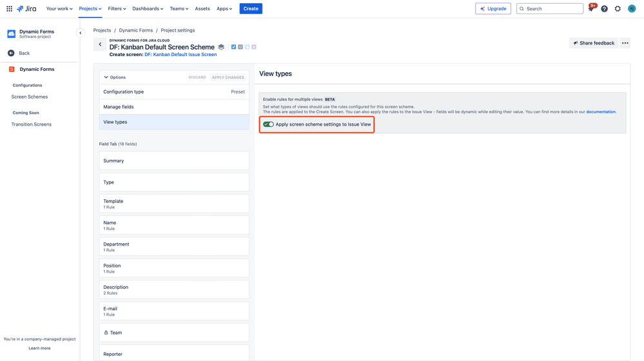Open the Projects dropdown
Screen dimensions: 644x361
click(90, 8)
